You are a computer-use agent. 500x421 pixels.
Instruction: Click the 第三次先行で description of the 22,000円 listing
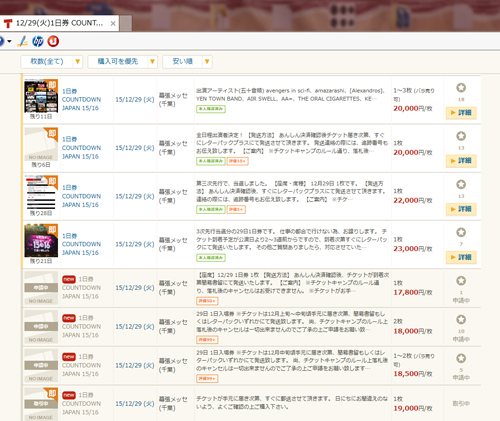290,191
